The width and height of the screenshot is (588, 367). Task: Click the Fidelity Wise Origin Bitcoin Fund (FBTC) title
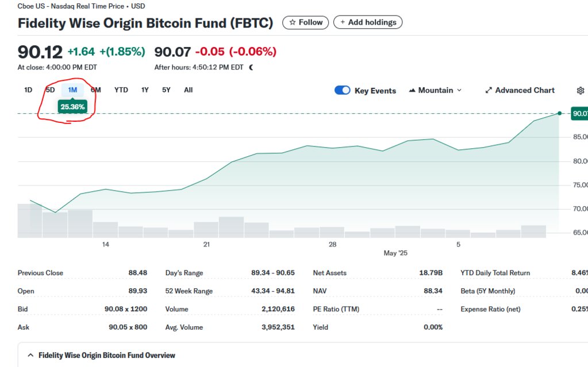145,23
